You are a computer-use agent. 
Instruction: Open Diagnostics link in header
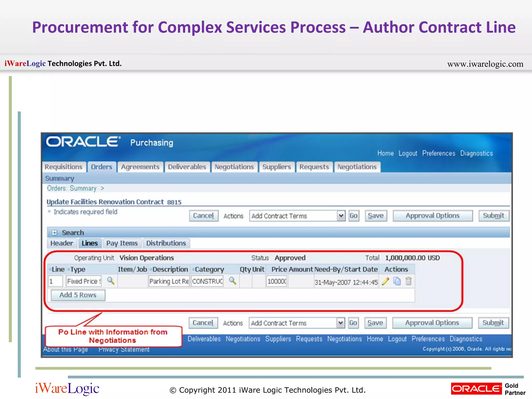477,154
